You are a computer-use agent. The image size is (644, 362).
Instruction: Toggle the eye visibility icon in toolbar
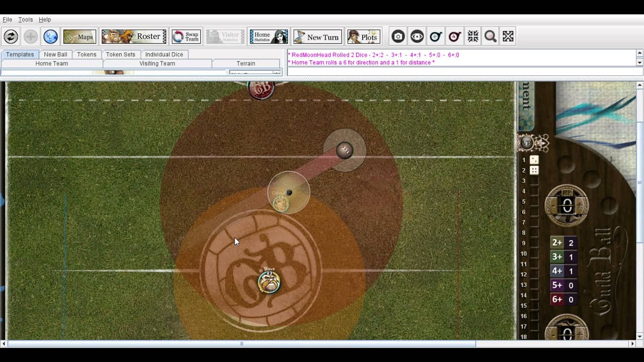(417, 37)
